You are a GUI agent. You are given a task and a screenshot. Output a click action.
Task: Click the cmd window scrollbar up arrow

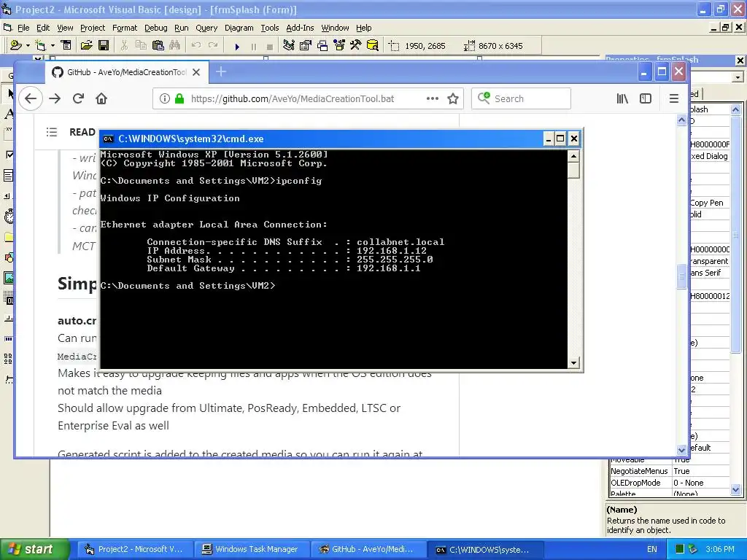pyautogui.click(x=573, y=156)
